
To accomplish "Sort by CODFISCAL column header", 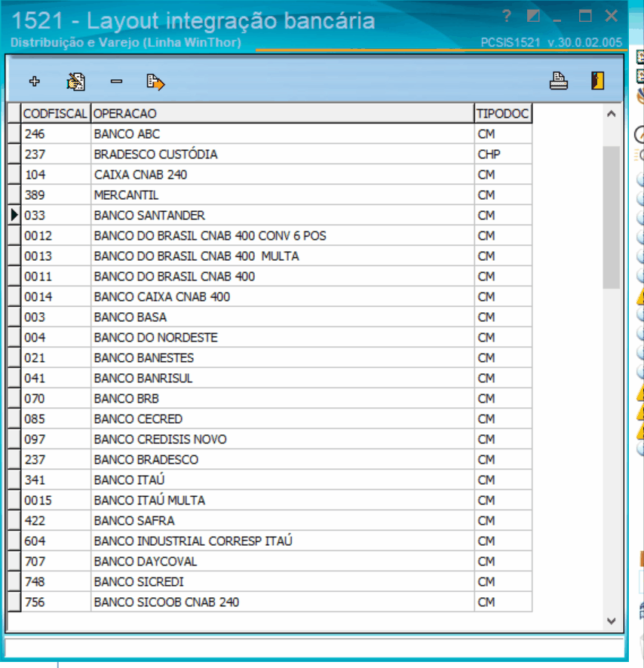I will [55, 114].
